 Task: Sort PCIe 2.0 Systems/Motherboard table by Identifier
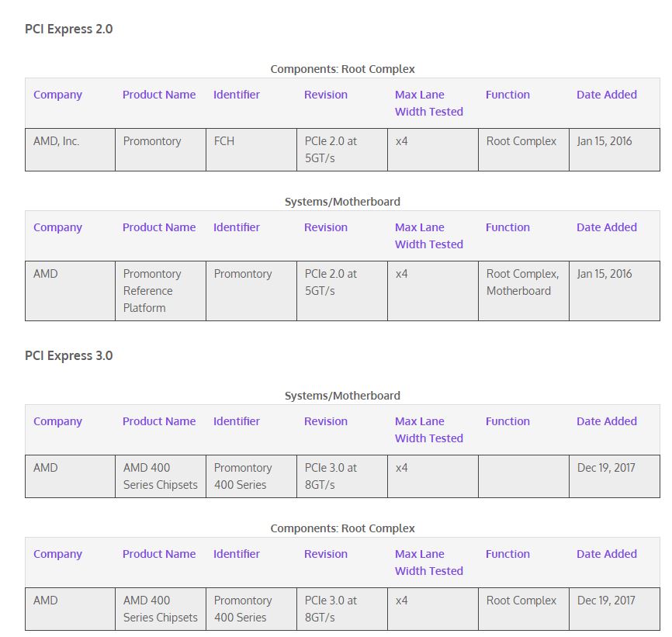[237, 227]
